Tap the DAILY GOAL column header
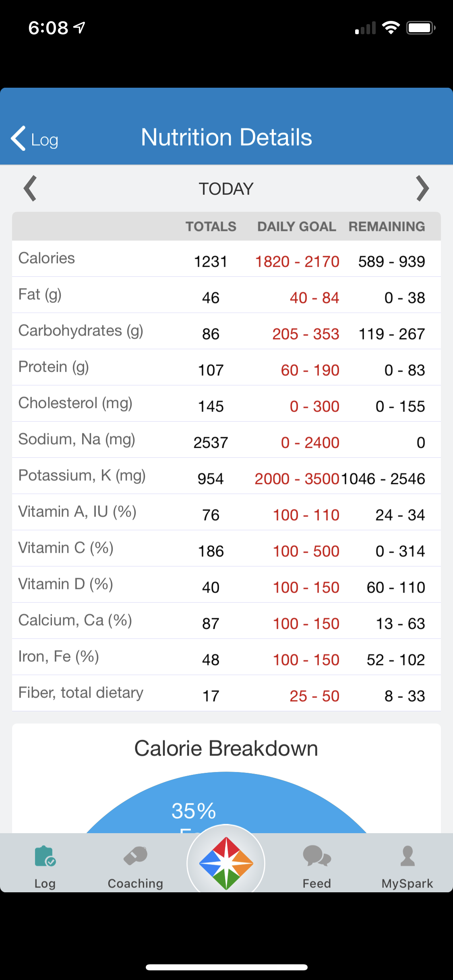Viewport: 453px width, 980px height. pyautogui.click(x=297, y=226)
